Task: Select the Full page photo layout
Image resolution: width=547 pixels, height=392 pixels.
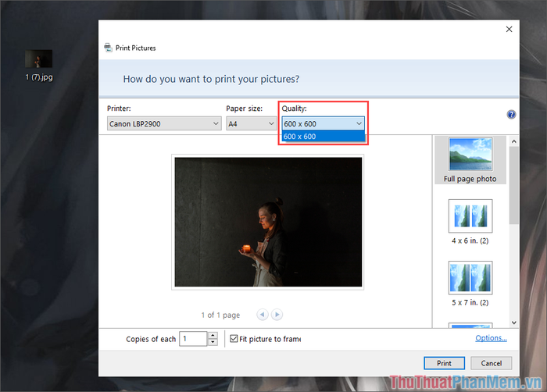Action: click(470, 160)
